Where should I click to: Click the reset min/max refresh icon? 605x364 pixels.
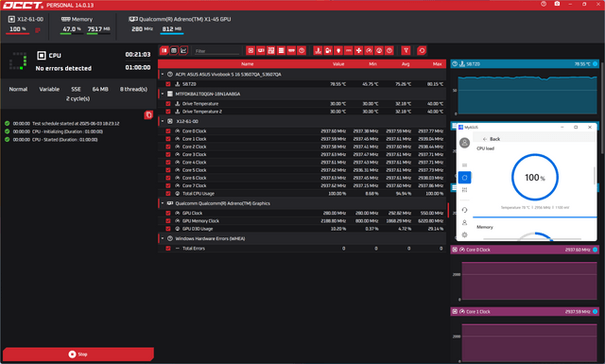(x=422, y=50)
